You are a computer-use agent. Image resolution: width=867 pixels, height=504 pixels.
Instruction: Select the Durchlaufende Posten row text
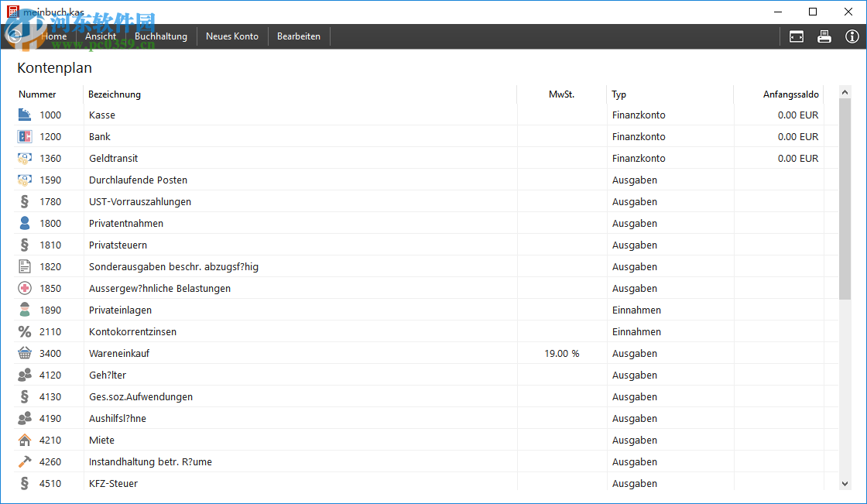click(139, 180)
